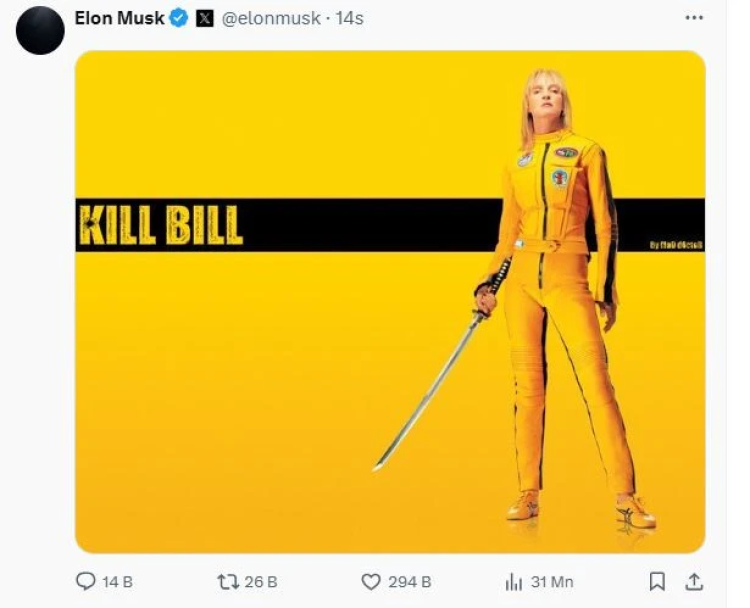Open Elon Musk's profile avatar
Viewport: 750px width, 608px height.
click(40, 31)
